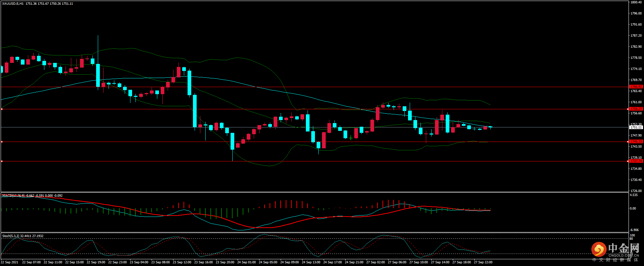Click the 1787.20 price scale label

(x=636, y=36)
